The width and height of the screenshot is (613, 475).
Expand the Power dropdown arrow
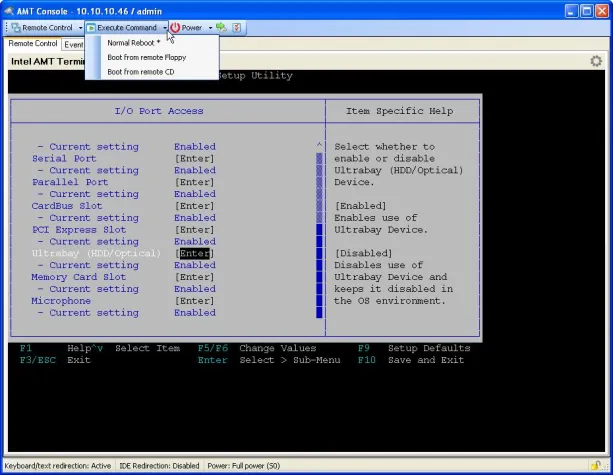tap(209, 27)
